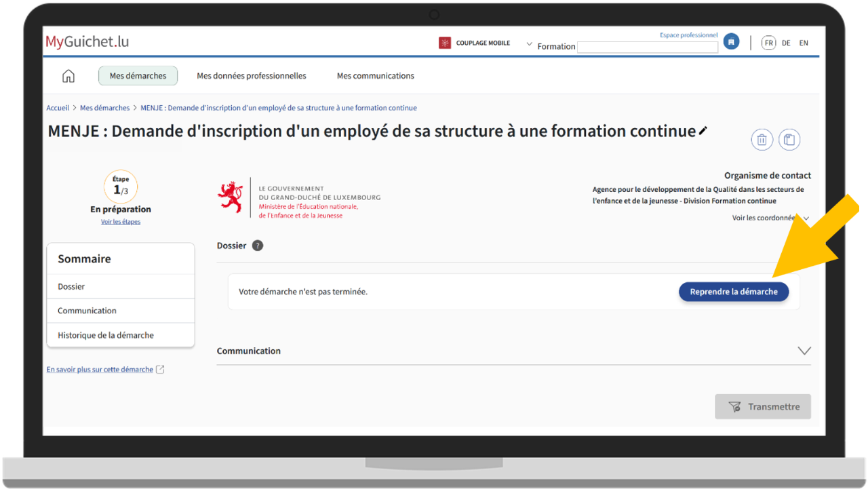Click the blue professional space icon
This screenshot has width=868, height=489.
pos(730,42)
